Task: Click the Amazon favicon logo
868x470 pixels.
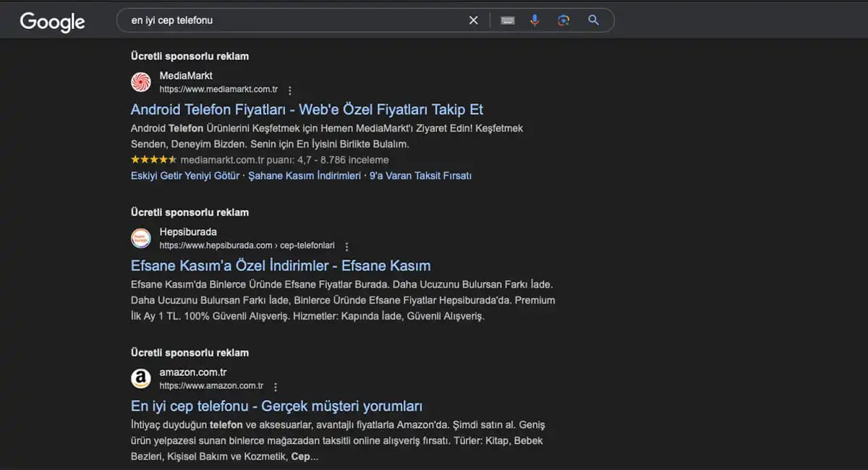Action: click(141, 379)
